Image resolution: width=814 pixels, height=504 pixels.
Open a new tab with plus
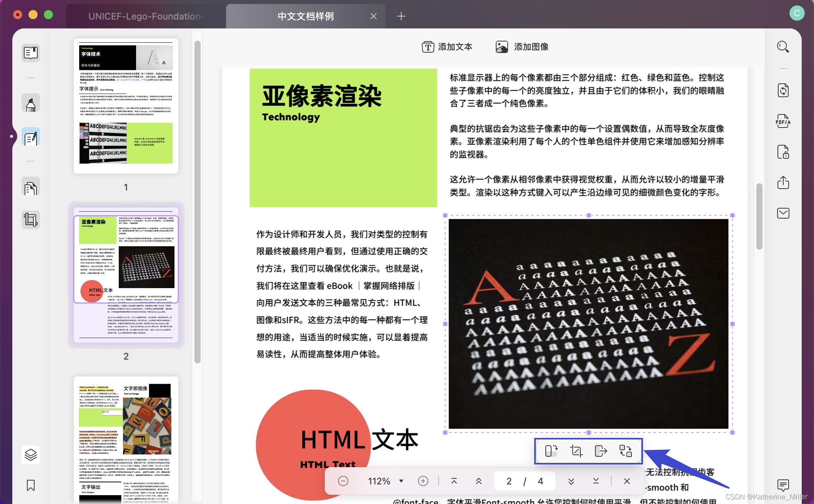tap(401, 16)
